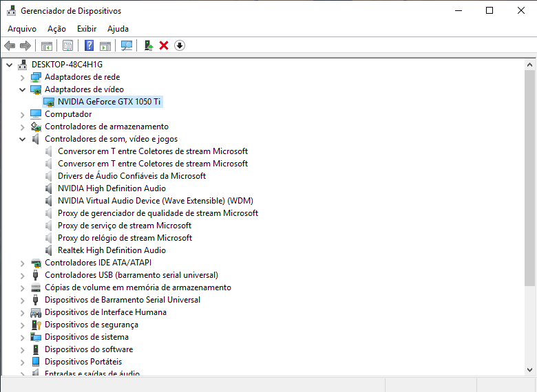Select Proxy de serviço de stream Microsoft

(x=125, y=226)
